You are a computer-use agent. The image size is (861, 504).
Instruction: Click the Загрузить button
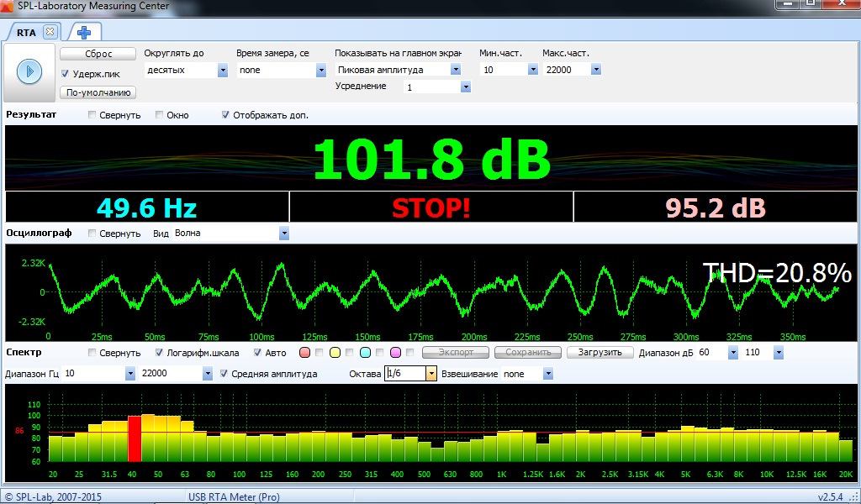coord(599,353)
